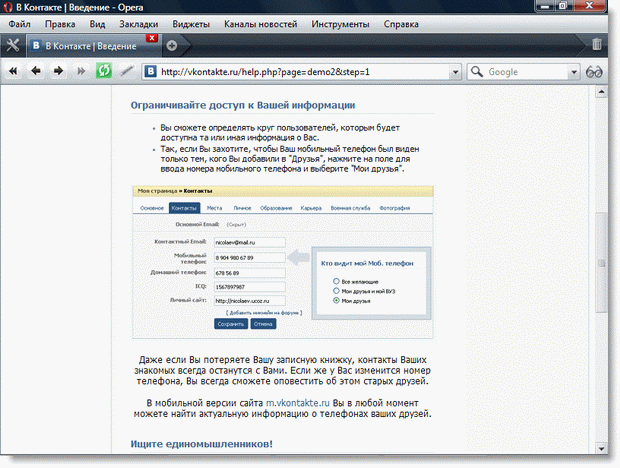Screen dimensions: 620x468
Task: Open the Инструменты menu
Action: 340,24
